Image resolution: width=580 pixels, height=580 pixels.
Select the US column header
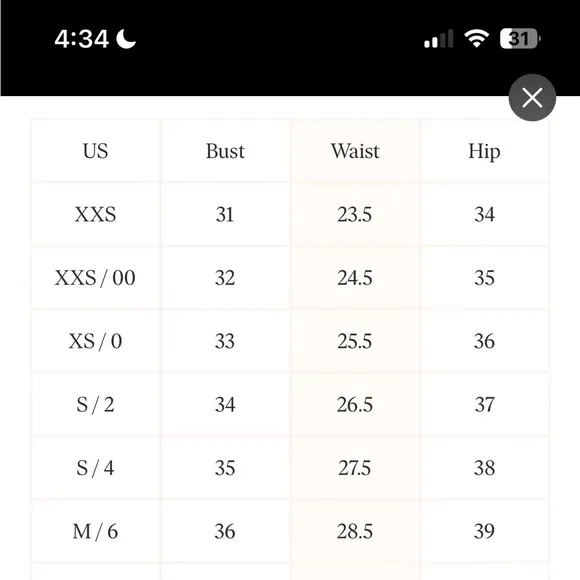tap(95, 151)
